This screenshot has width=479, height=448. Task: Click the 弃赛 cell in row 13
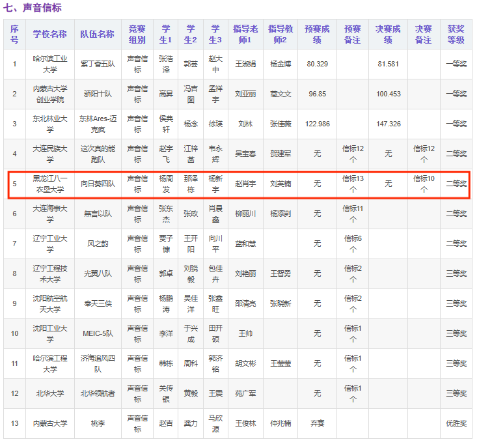(x=317, y=423)
